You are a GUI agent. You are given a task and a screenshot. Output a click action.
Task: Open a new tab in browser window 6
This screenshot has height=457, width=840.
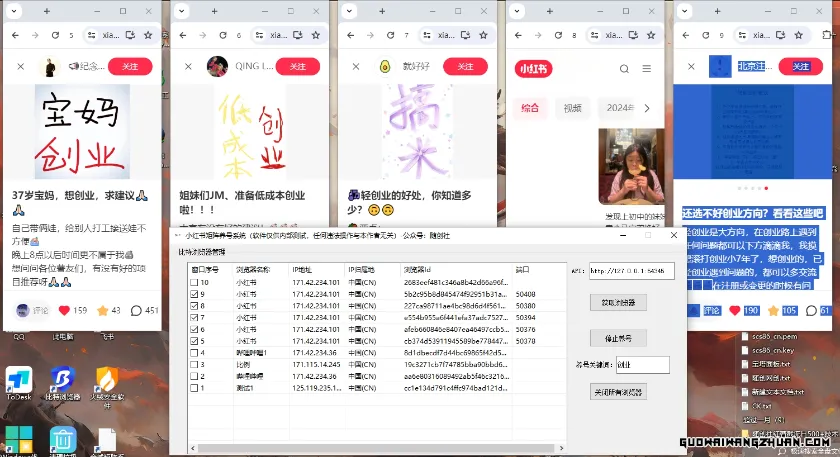click(214, 11)
